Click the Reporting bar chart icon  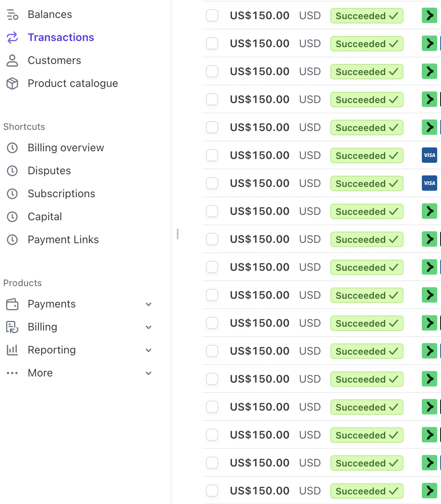12,350
